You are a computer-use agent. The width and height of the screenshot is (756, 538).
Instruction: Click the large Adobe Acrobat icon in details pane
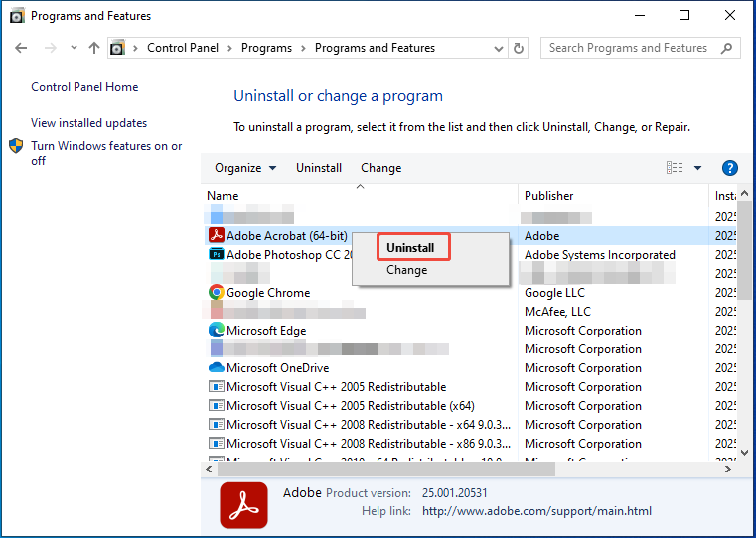click(x=243, y=505)
